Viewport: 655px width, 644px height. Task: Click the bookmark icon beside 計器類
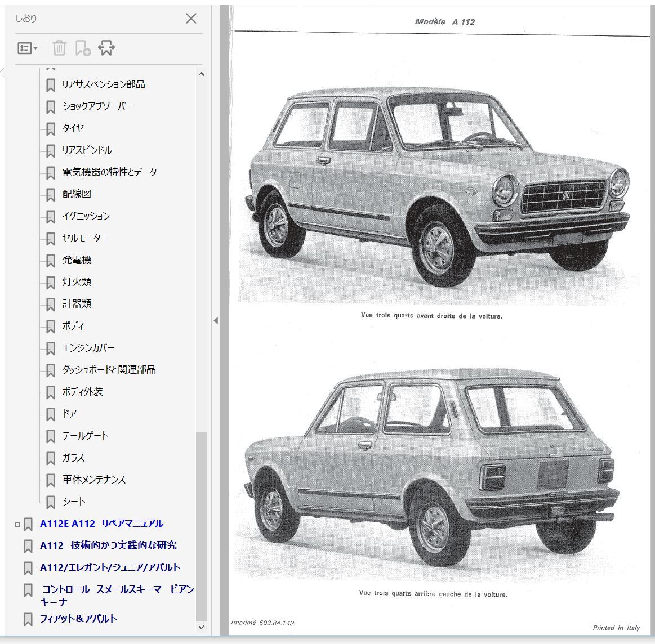51,305
